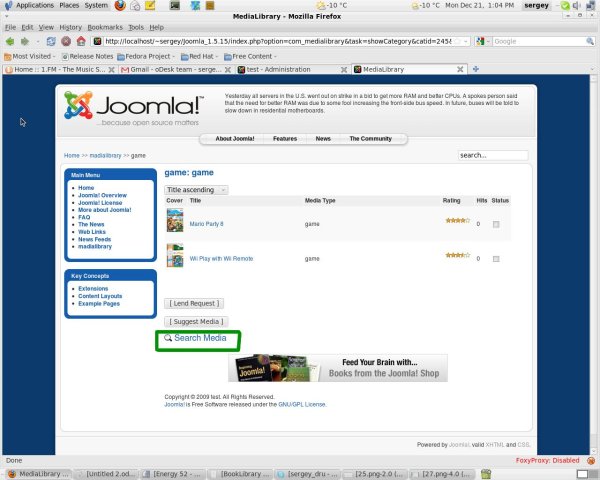The width and height of the screenshot is (600, 480).
Task: Close the Gmail tab
Action: [228, 70]
